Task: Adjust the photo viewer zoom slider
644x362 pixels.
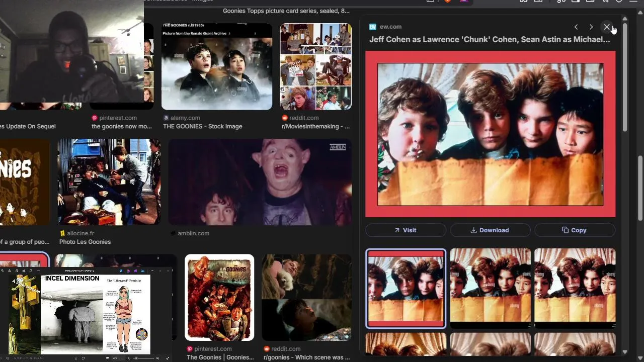Action: (136, 358)
